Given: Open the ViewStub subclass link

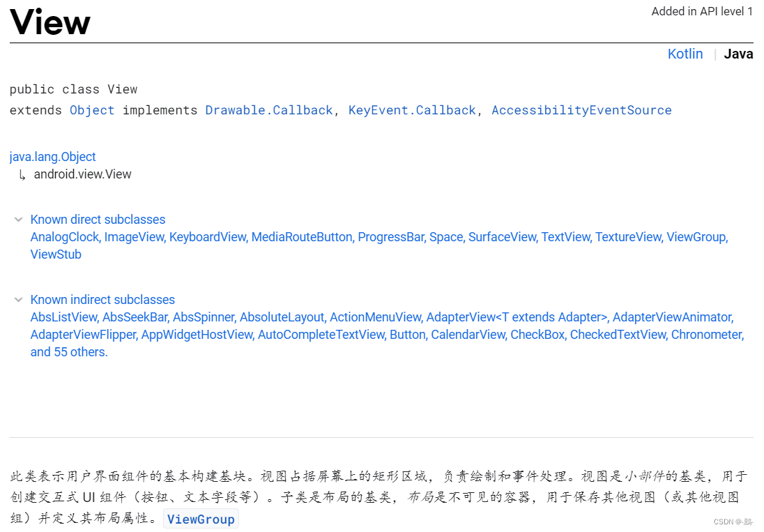Looking at the screenshot, I should (x=56, y=254).
